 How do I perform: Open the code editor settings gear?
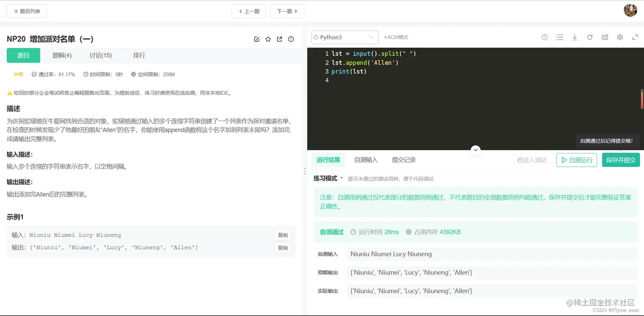pos(620,37)
